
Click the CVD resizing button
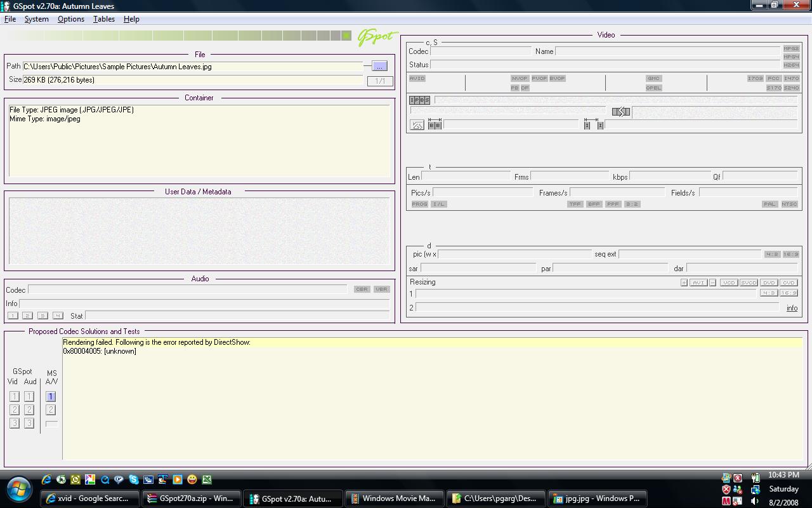(789, 283)
